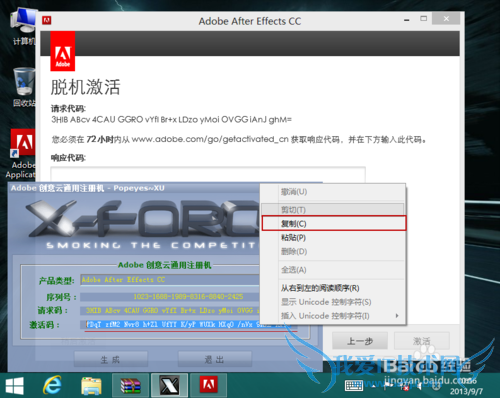
Task: Click the 序列号 field with 1023-1688 serial
Action: pos(170,296)
